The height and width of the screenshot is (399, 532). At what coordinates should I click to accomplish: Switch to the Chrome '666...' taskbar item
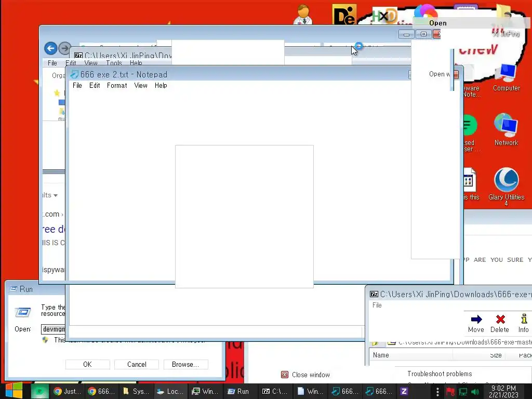pos(101,391)
